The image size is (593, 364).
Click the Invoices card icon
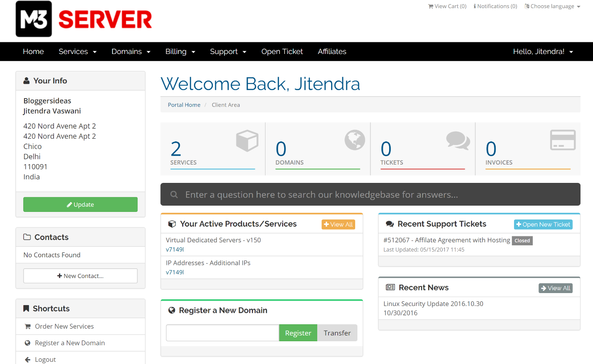point(563,140)
